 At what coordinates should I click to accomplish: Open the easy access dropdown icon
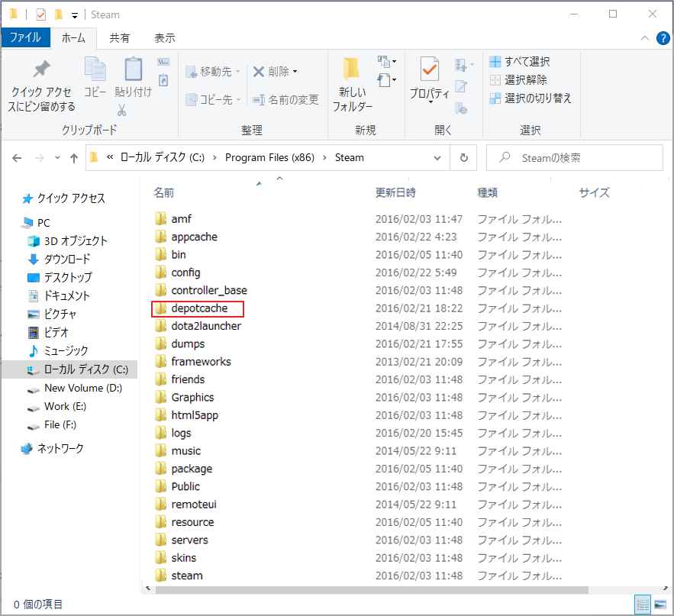pyautogui.click(x=386, y=80)
